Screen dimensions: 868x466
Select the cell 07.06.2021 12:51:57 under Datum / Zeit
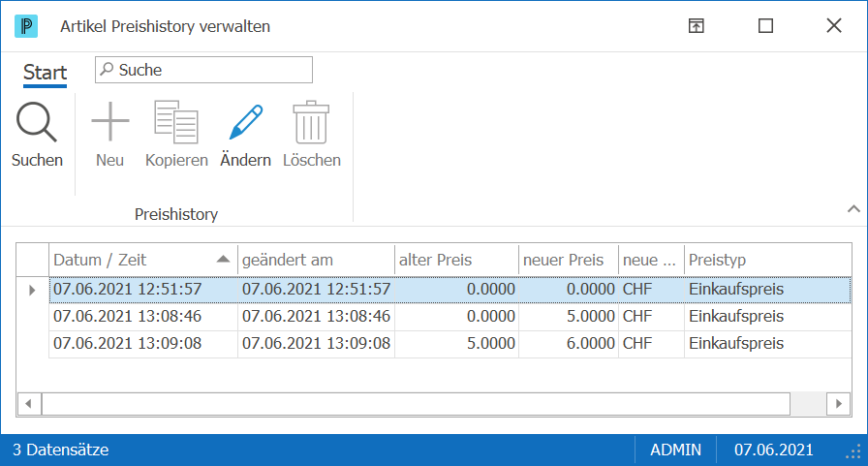(x=143, y=290)
